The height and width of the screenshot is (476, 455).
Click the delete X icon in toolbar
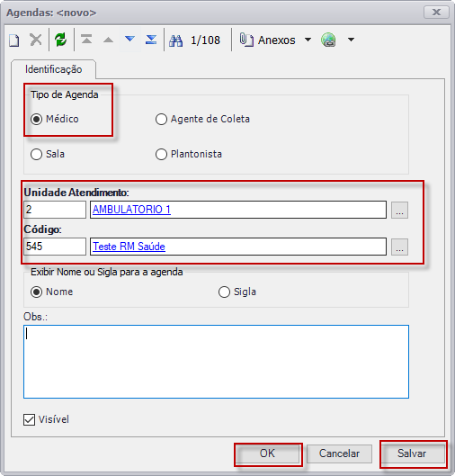[36, 40]
